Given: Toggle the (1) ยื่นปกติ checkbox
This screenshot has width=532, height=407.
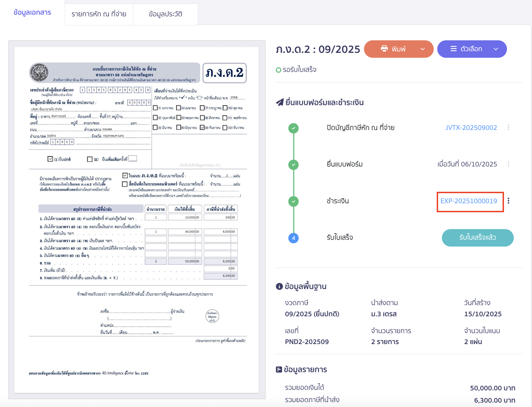Looking at the screenshot, I should coord(50,159).
